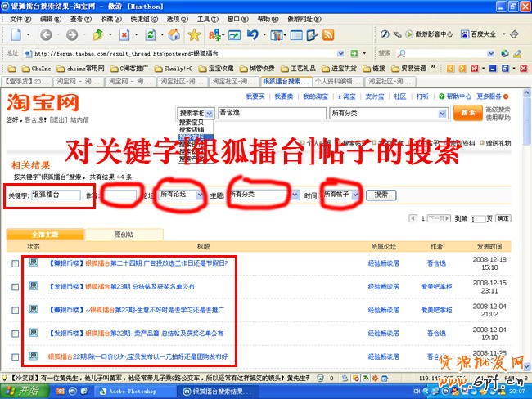Click the 作者 input field

point(119,195)
